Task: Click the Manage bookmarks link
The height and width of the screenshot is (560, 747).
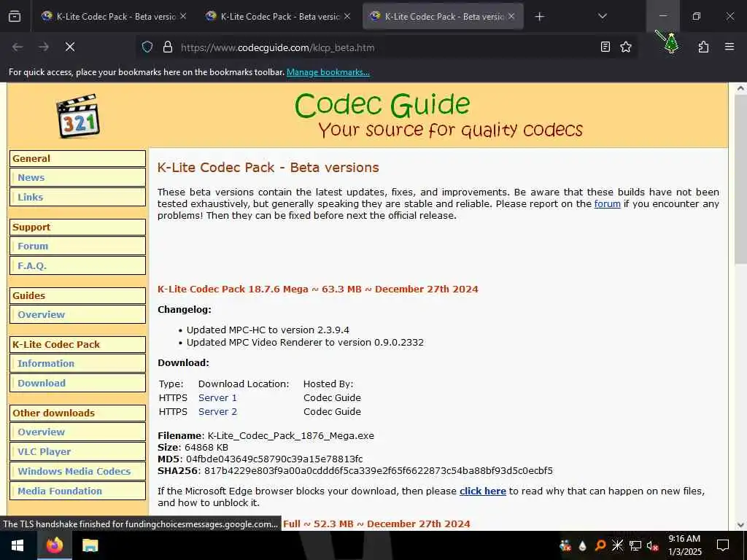Action: tap(328, 72)
